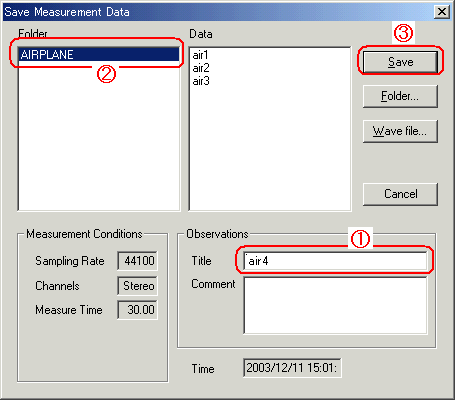455x400 pixels.
Task: Open the Folder... dialog button
Action: point(400,96)
